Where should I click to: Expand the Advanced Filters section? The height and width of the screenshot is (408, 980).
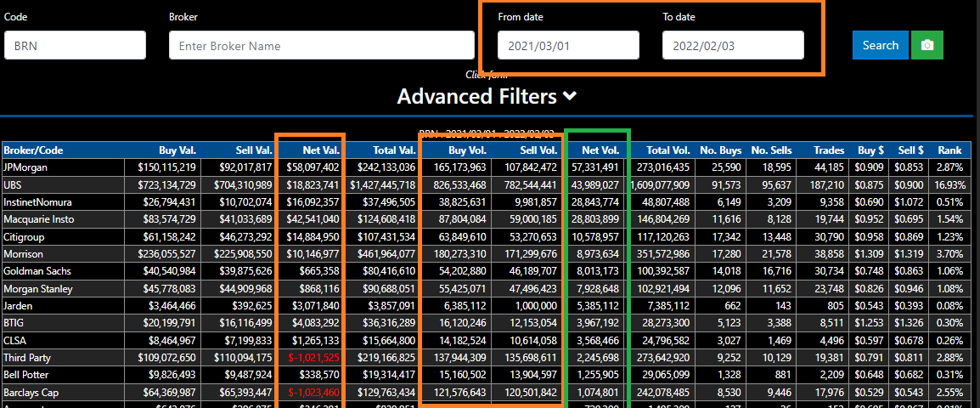[487, 97]
